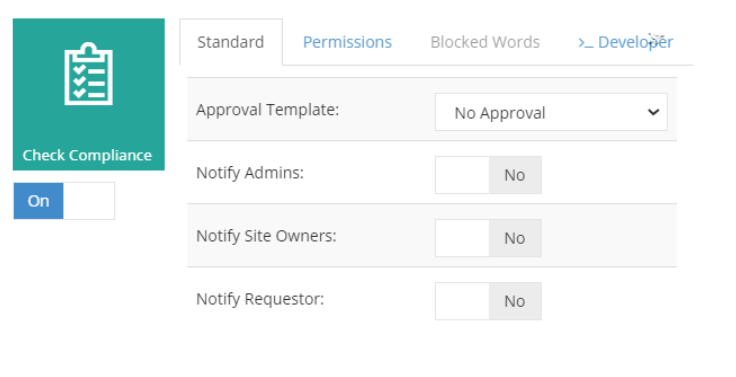Enable the Notify Requestor toggle
736x377 pixels.
pos(488,301)
